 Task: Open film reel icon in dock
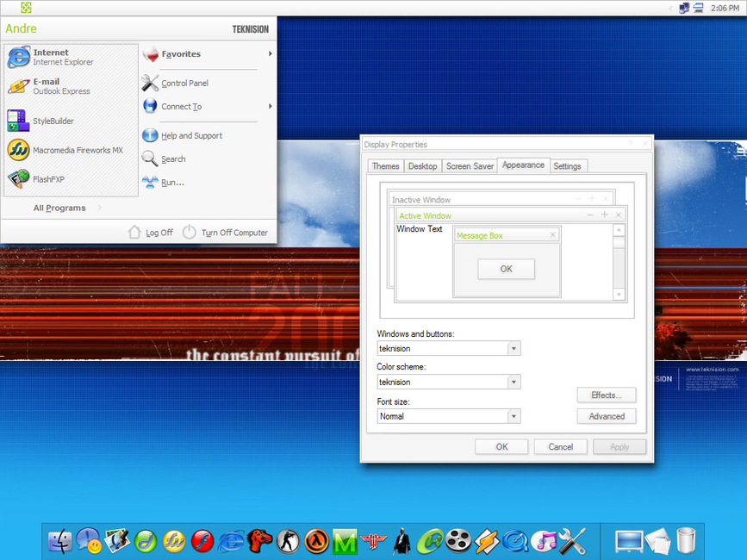458,541
